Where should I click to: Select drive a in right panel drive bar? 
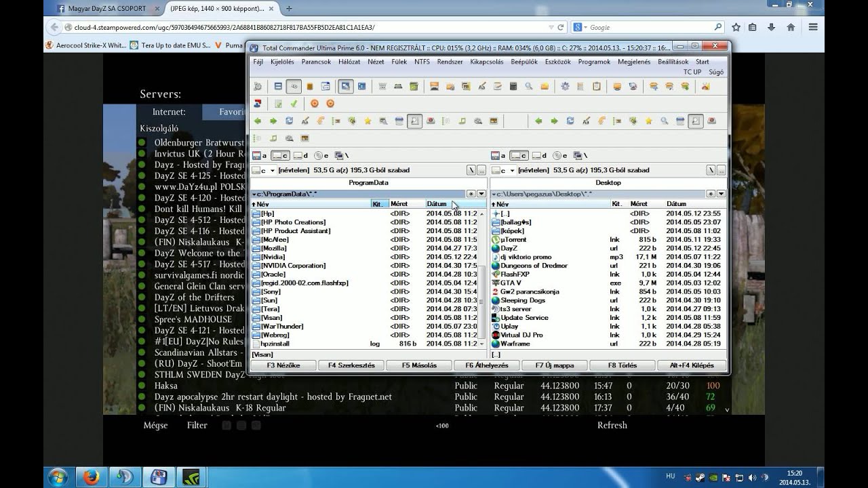(499, 156)
